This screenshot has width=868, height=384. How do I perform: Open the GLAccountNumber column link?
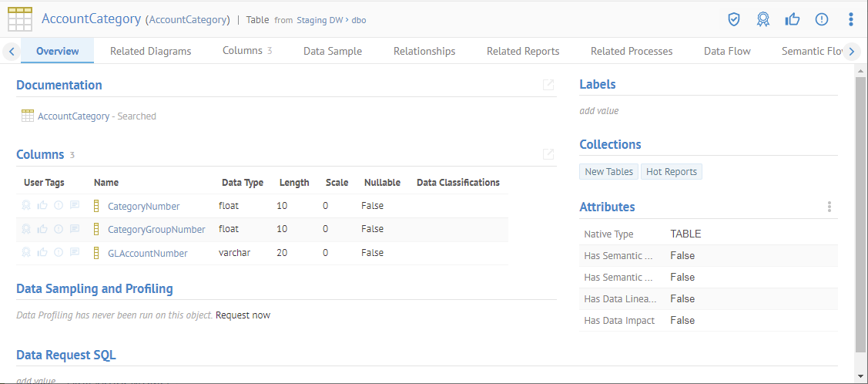147,253
